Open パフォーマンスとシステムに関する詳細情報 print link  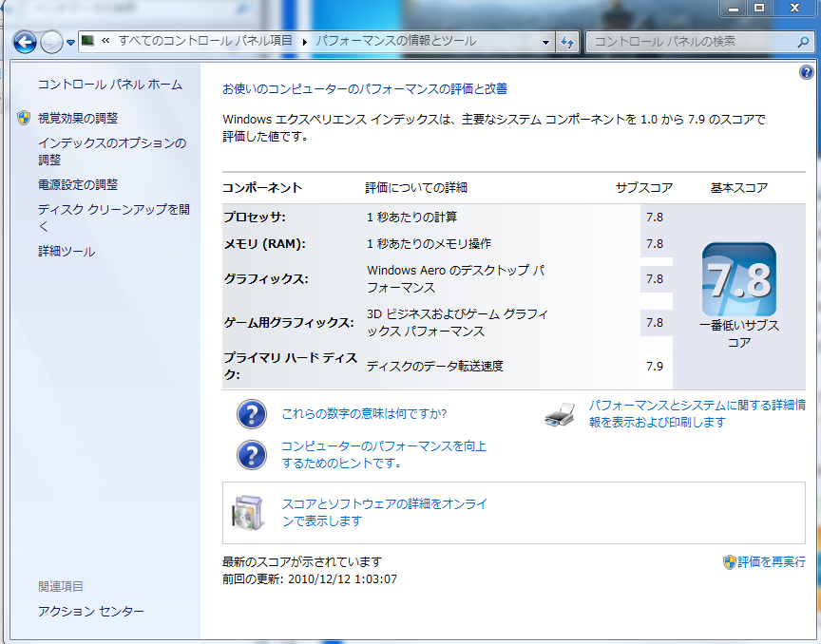[697, 413]
